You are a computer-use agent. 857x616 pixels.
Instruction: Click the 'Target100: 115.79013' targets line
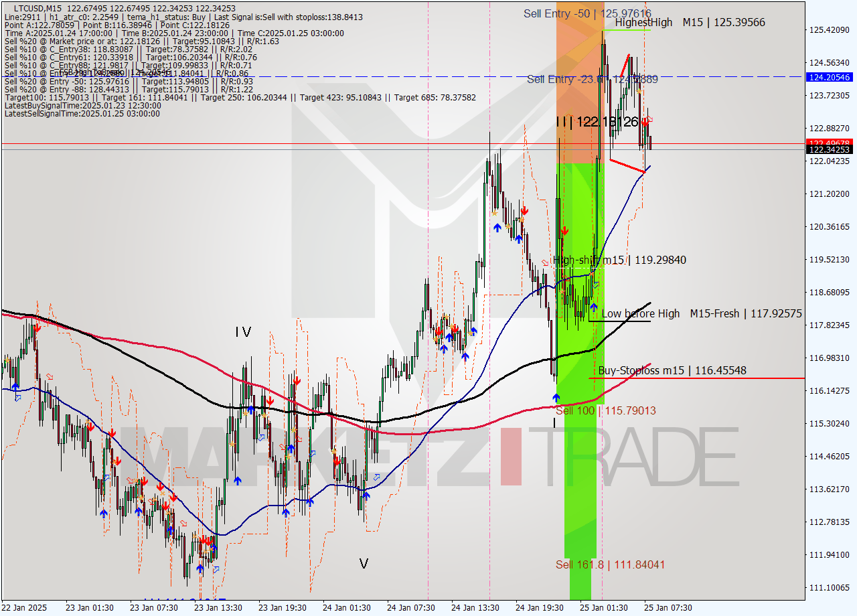(x=240, y=97)
